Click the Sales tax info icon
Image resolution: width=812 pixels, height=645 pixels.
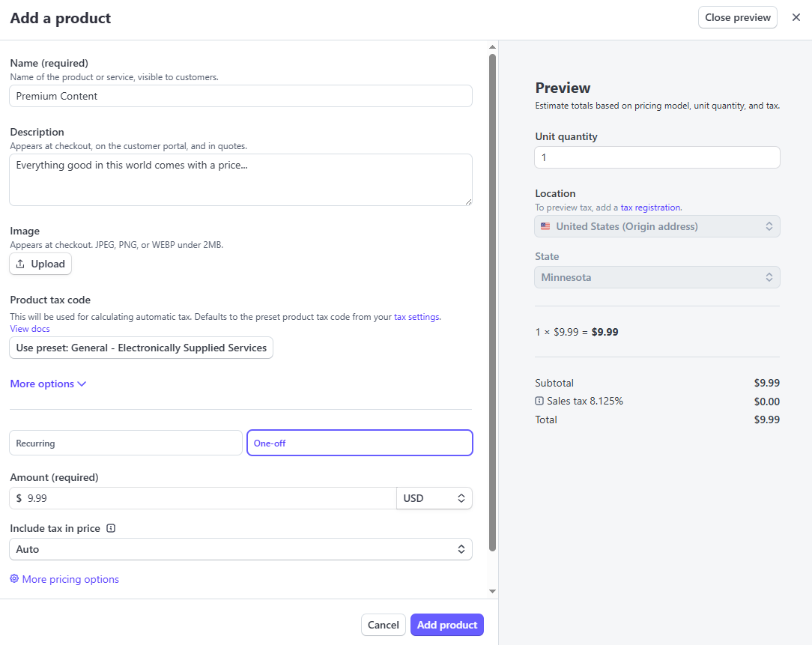539,401
